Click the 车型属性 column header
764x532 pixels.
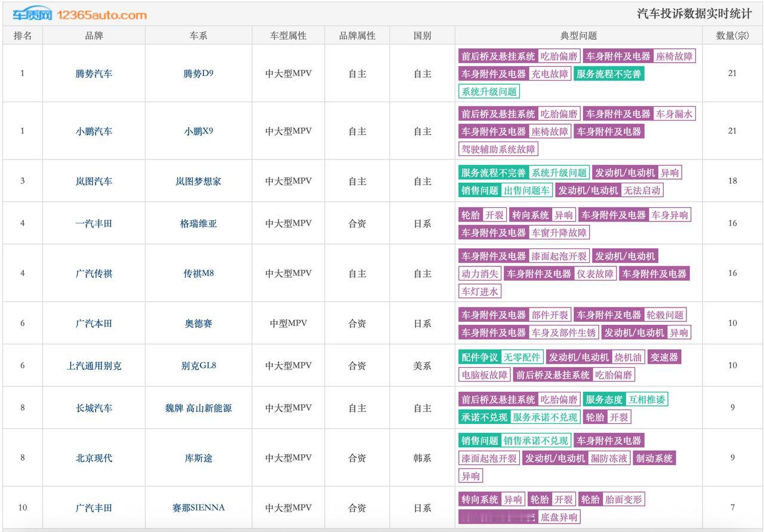coord(288,36)
